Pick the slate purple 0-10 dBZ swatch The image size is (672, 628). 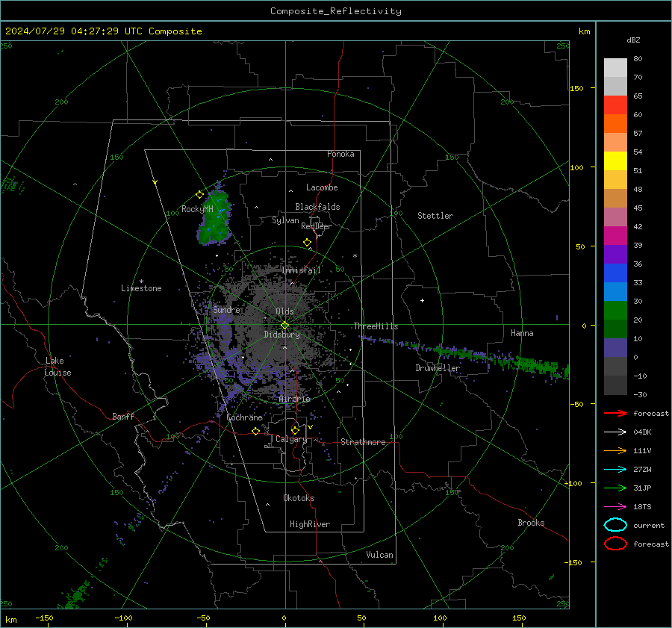click(x=615, y=348)
